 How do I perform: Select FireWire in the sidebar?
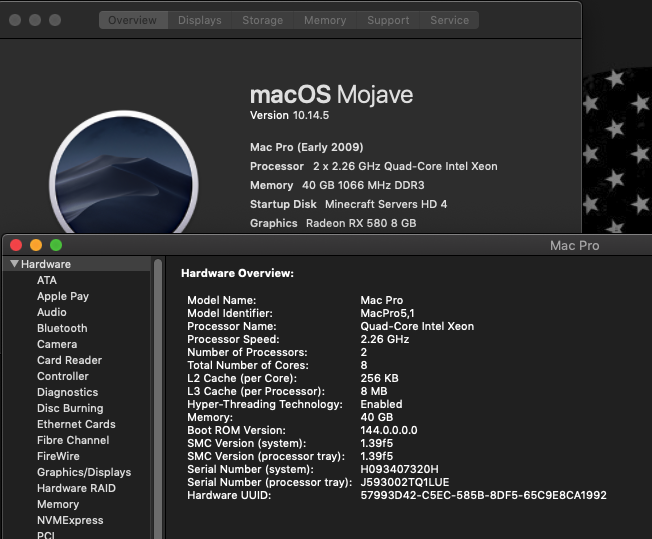[x=58, y=456]
